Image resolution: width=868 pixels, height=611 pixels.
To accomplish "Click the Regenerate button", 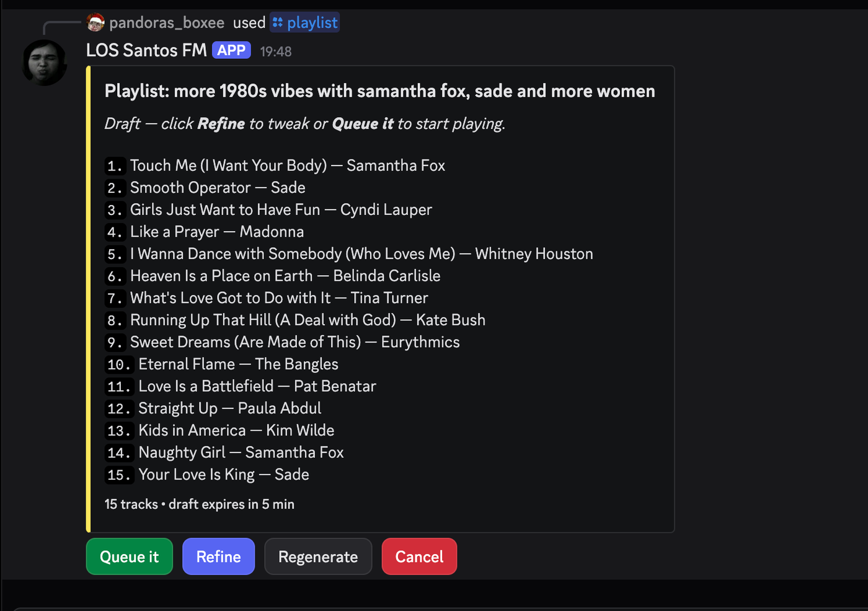I will coord(318,556).
